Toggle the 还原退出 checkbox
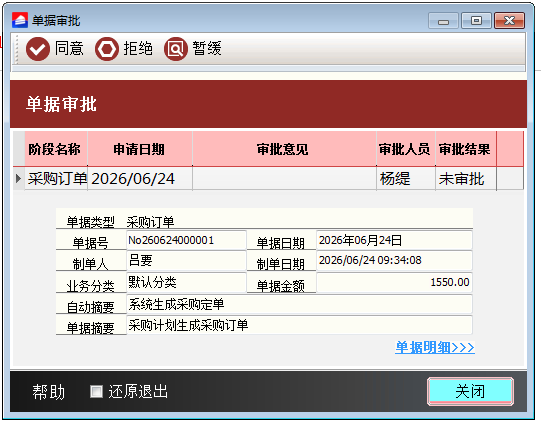Viewport: 541px width, 426px height. coord(96,392)
